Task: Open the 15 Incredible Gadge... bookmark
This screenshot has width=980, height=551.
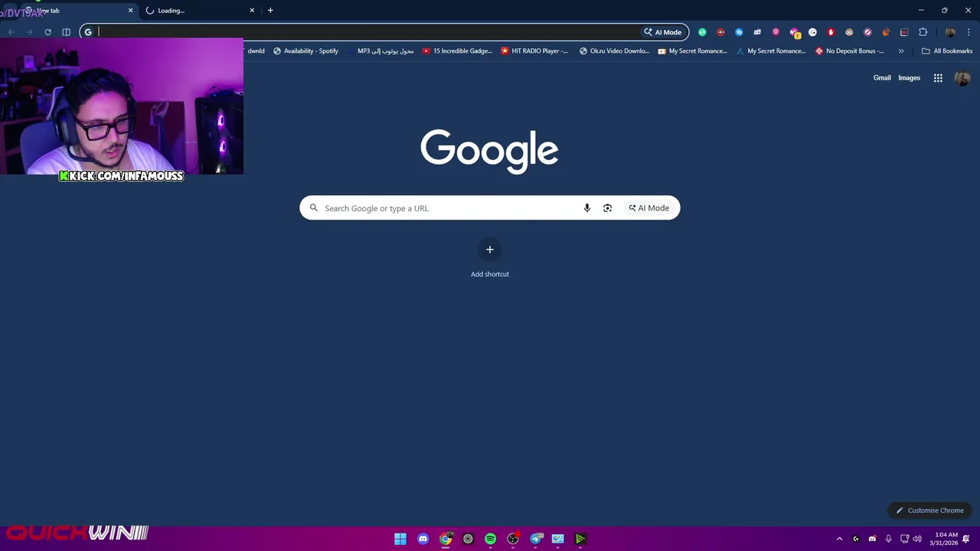Action: click(x=457, y=51)
